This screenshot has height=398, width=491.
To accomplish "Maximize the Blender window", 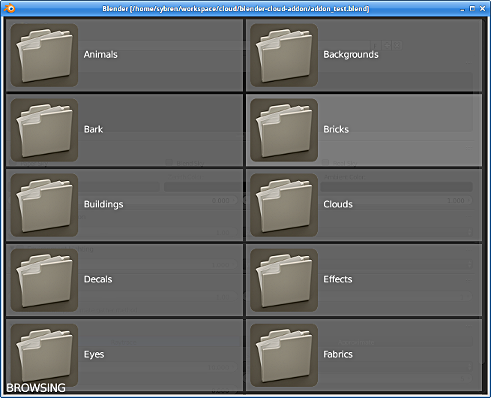I will coord(472,8).
